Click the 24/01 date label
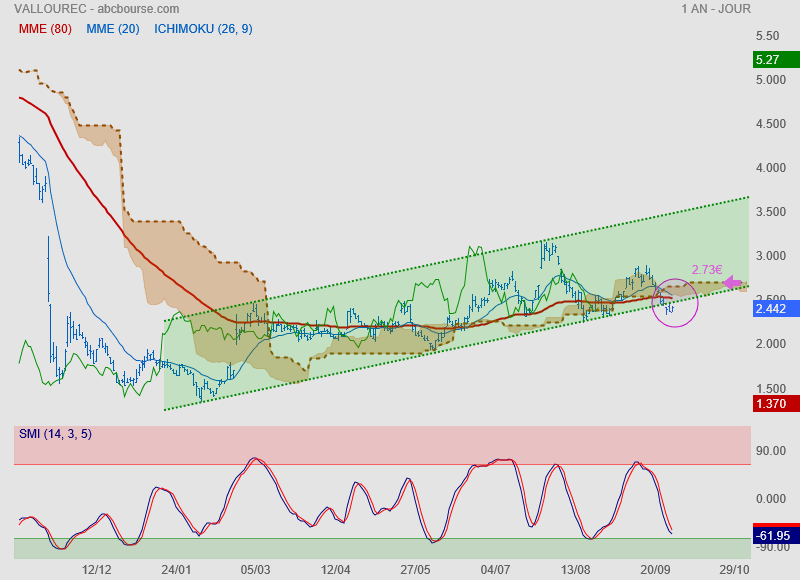Screen dimensions: 800x580 tap(176, 570)
